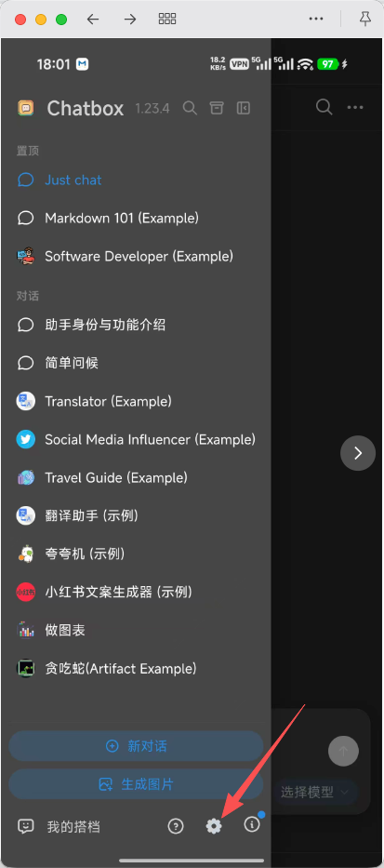This screenshot has height=868, width=384.
Task: Open the archive box icon in sidebar header
Action: click(217, 108)
